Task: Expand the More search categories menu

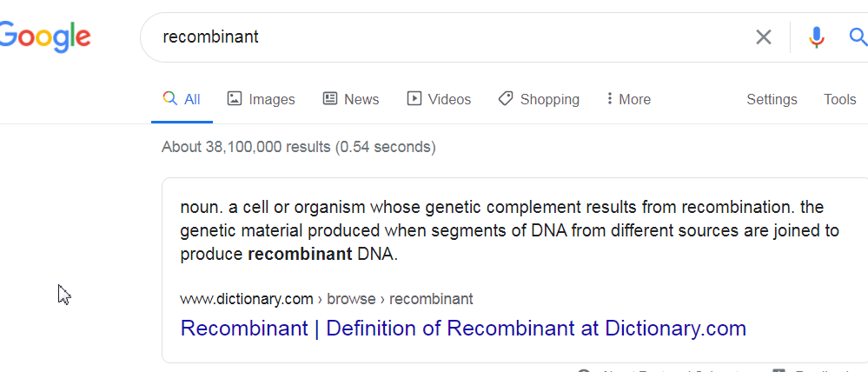Action: coord(629,99)
